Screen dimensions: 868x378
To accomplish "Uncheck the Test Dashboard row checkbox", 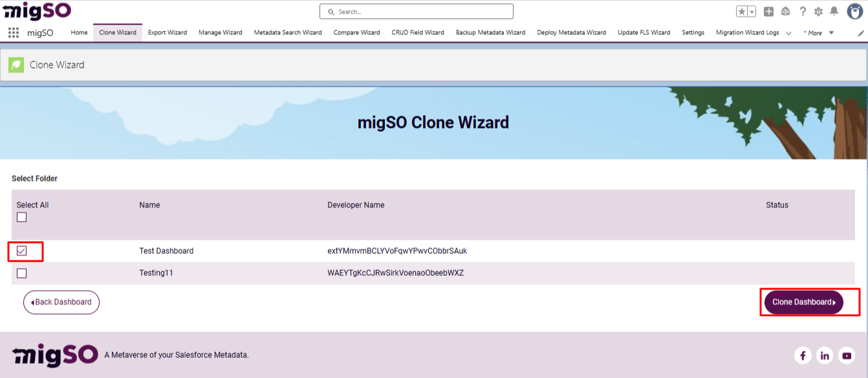I will [22, 251].
